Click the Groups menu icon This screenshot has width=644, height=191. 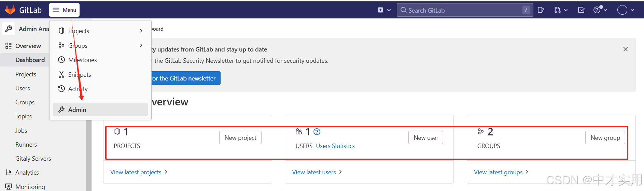coord(61,45)
